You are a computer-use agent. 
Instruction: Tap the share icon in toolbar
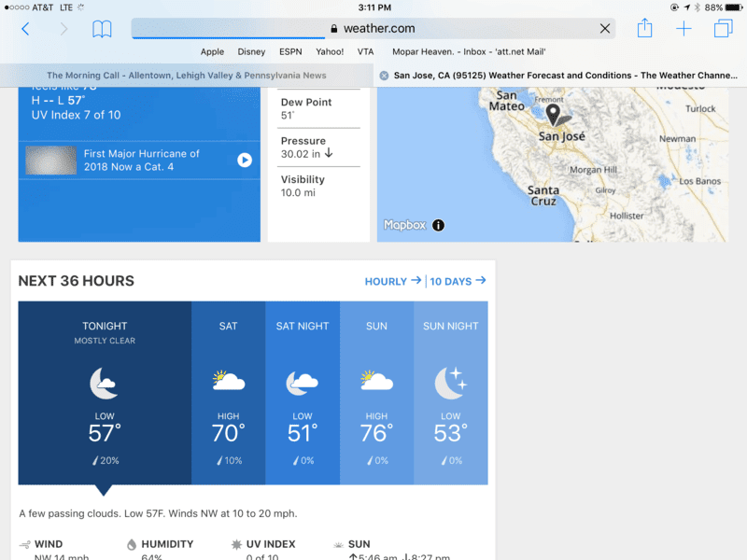coord(644,28)
